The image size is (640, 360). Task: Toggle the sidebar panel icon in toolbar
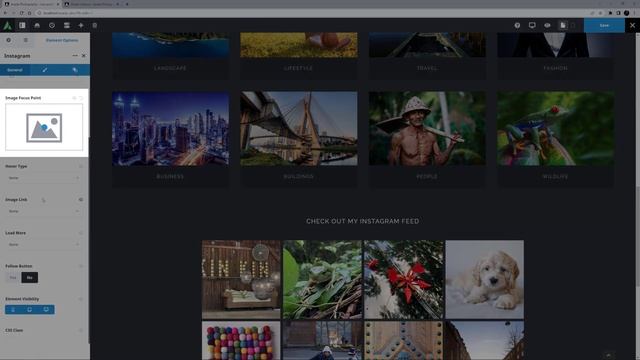(x=22, y=25)
